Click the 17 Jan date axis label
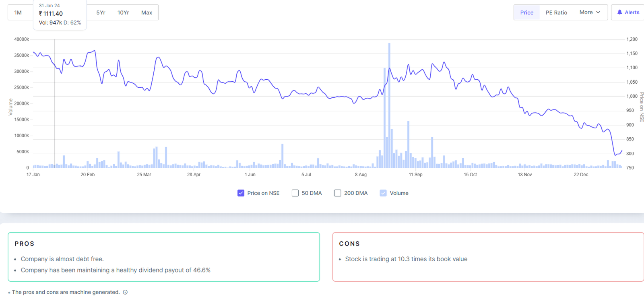The height and width of the screenshot is (297, 644). click(33, 175)
